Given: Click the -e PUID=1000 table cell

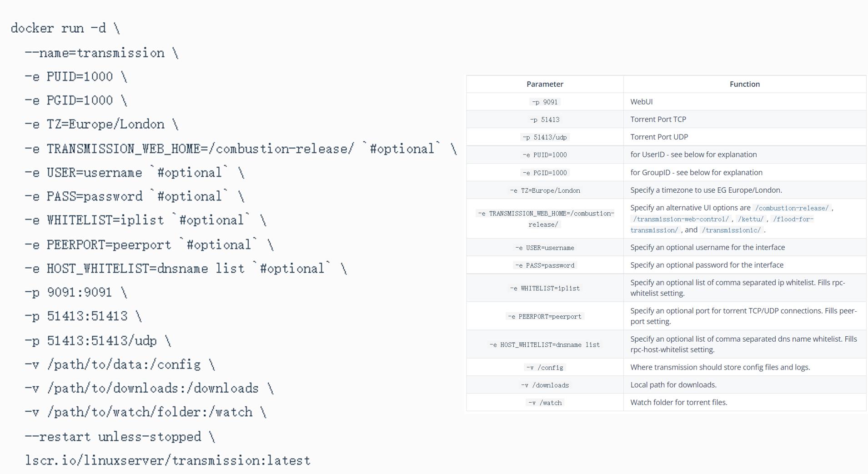Looking at the screenshot, I should pyautogui.click(x=545, y=155).
